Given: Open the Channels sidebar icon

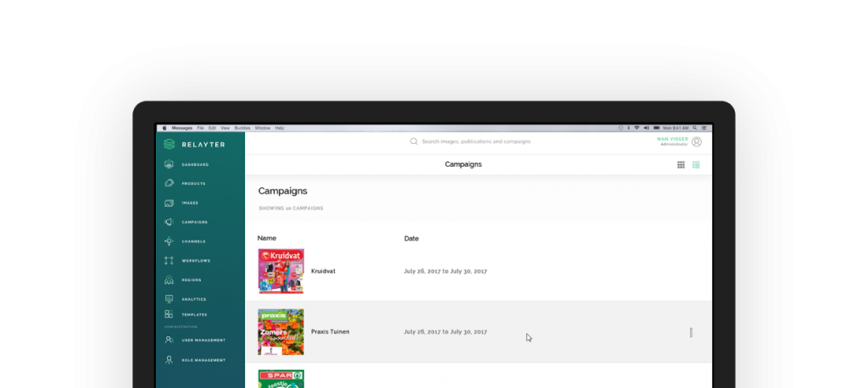Looking at the screenshot, I should click(169, 241).
